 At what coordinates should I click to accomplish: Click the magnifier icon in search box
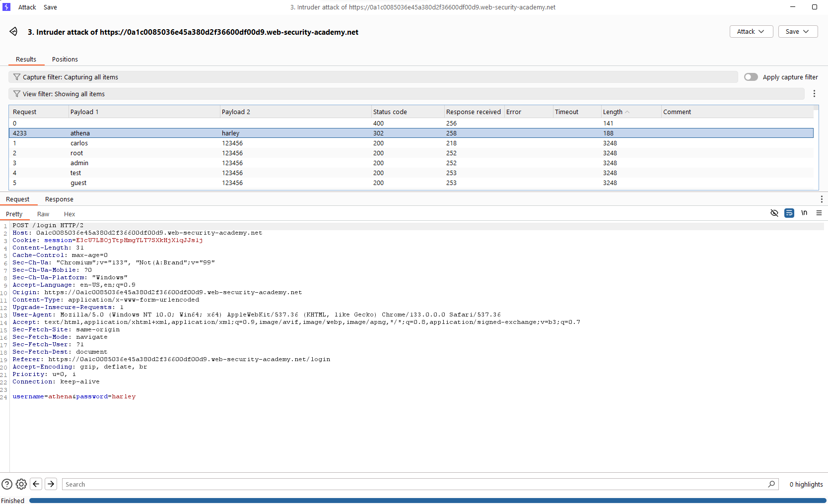[771, 484]
